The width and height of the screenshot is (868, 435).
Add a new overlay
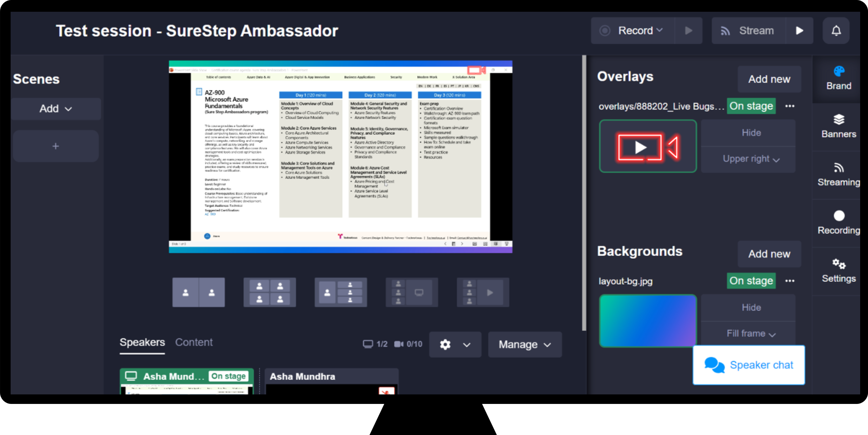pos(769,79)
